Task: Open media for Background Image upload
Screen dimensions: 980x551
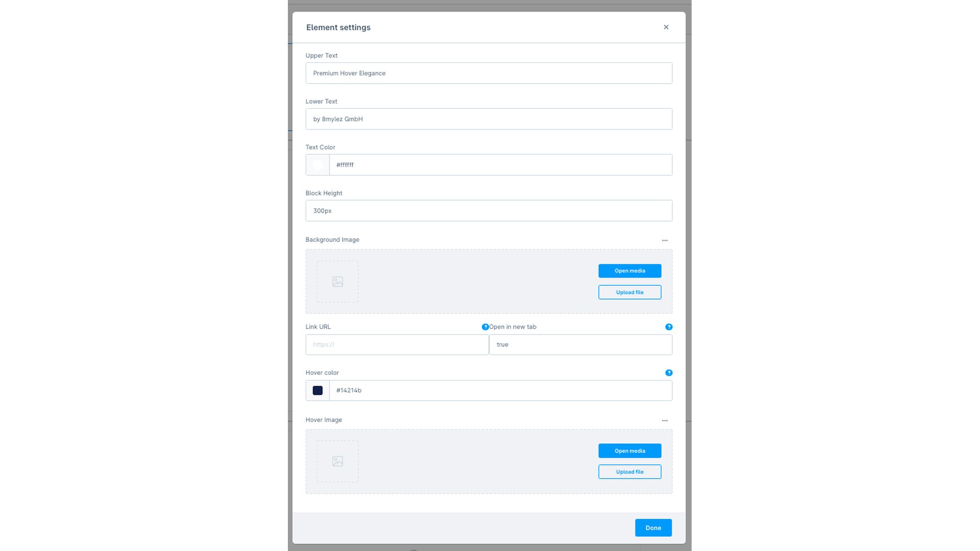Action: pos(629,270)
